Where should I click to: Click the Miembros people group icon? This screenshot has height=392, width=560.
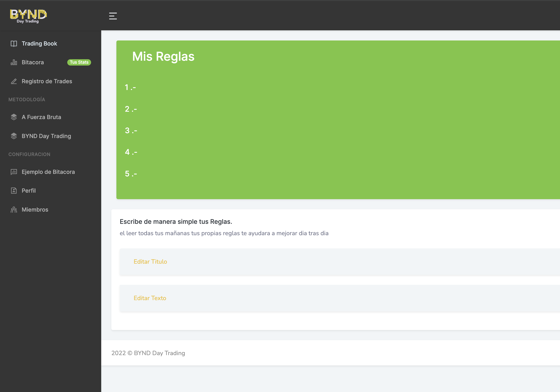(14, 210)
